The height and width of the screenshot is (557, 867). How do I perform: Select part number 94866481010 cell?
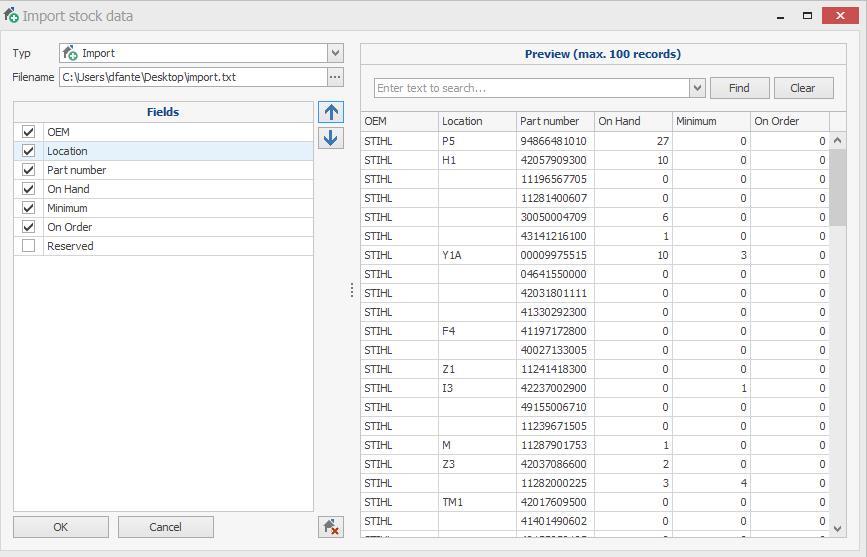point(556,141)
